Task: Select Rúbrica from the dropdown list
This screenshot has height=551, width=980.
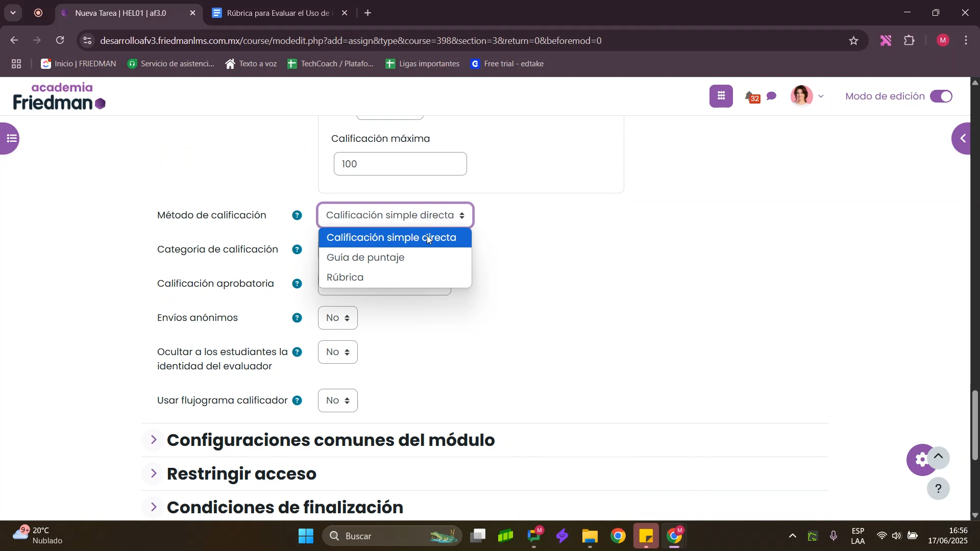Action: [x=346, y=278]
